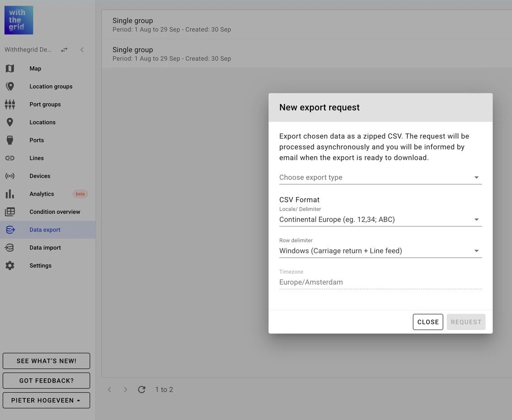Select the Condition overview menu item
This screenshot has height=420, width=512.
55,212
